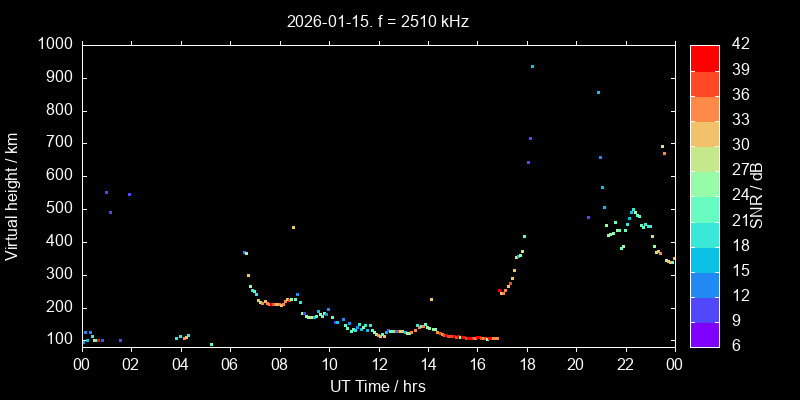
Task: Click the 22 hour tick on time axis
Action: pos(625,365)
